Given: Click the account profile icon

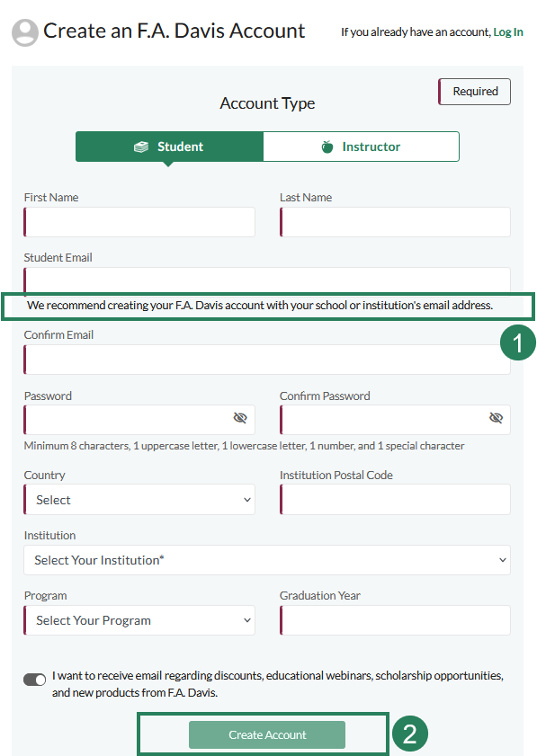Looking at the screenshot, I should pyautogui.click(x=24, y=31).
